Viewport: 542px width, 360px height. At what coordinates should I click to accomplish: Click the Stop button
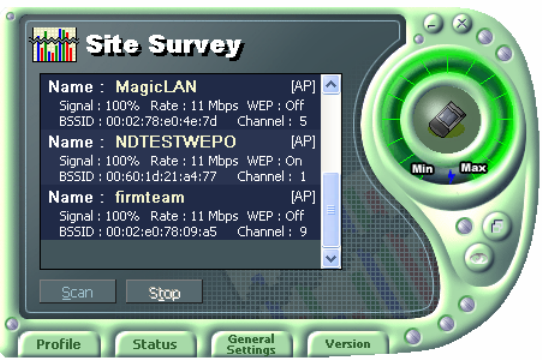(x=164, y=293)
